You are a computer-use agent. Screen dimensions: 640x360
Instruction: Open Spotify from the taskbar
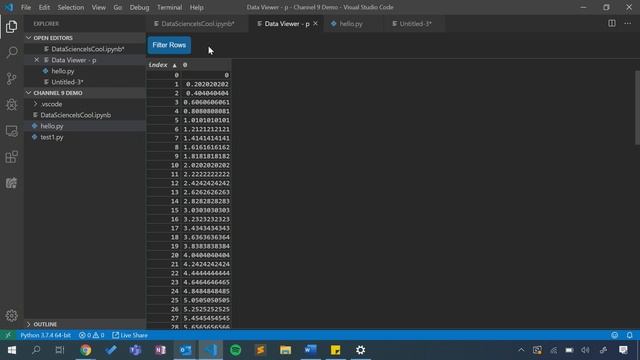point(236,350)
